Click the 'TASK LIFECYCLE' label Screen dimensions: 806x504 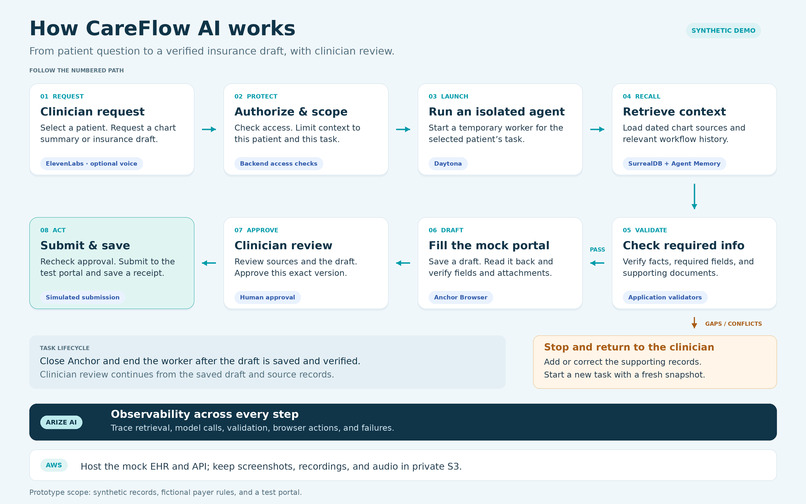pos(64,348)
